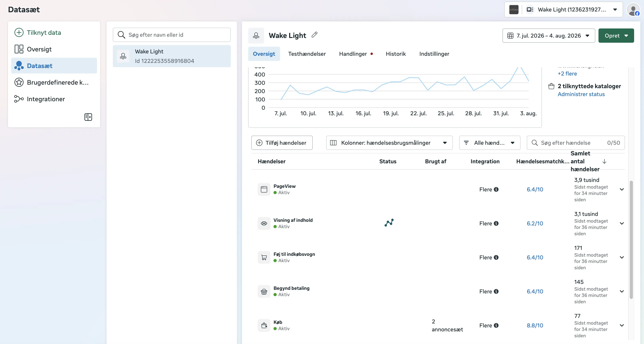Click the Tilføj hændelser button
The height and width of the screenshot is (344, 644).
coord(282,143)
